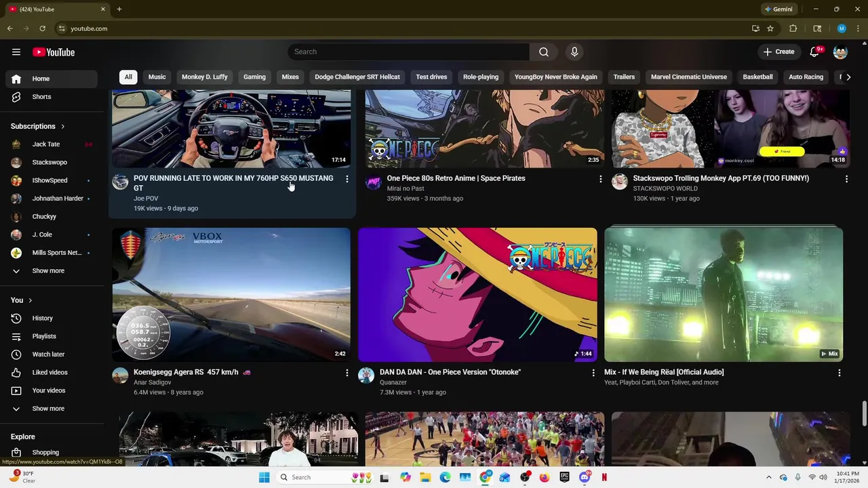Open Your videos in sidebar
Image resolution: width=868 pixels, height=488 pixels.
pos(52,390)
